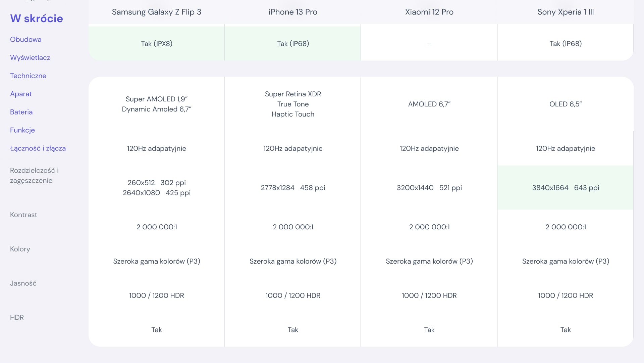Screen dimensions: 644x363
Task: Click the HDR row label
Action: (x=17, y=318)
